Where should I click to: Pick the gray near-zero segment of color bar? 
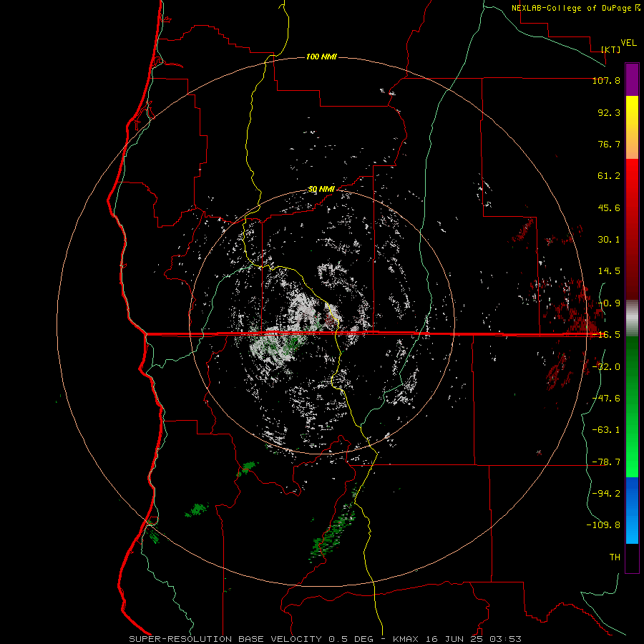coord(632,318)
